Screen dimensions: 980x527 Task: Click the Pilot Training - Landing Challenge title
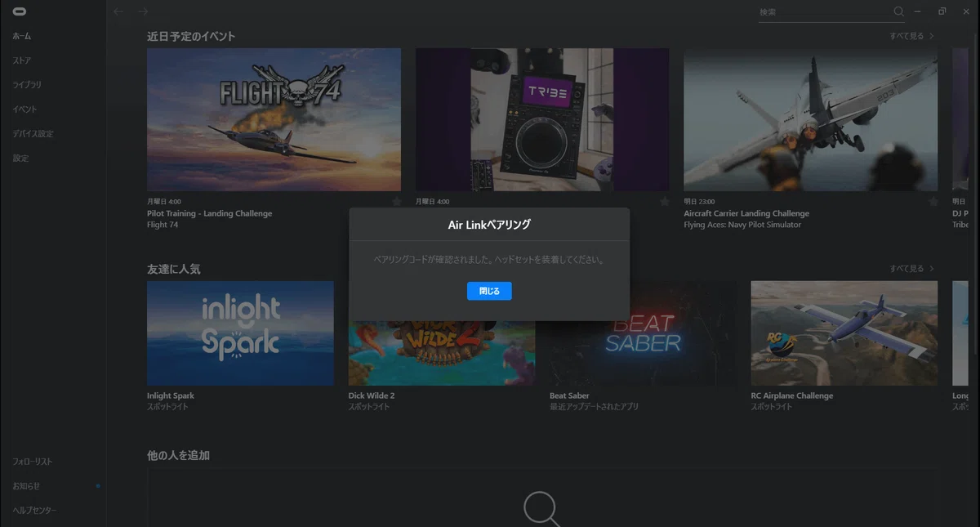click(x=210, y=213)
